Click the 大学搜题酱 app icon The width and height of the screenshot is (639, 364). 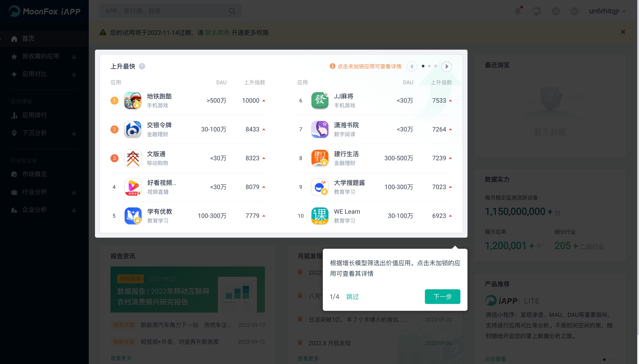point(320,187)
